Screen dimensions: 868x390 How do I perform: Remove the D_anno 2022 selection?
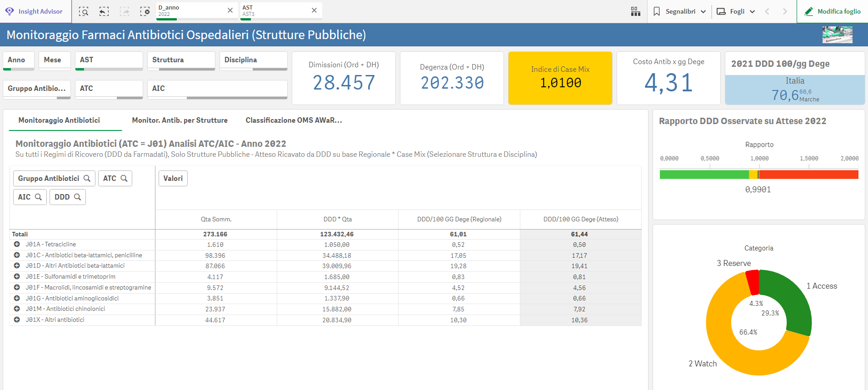230,10
